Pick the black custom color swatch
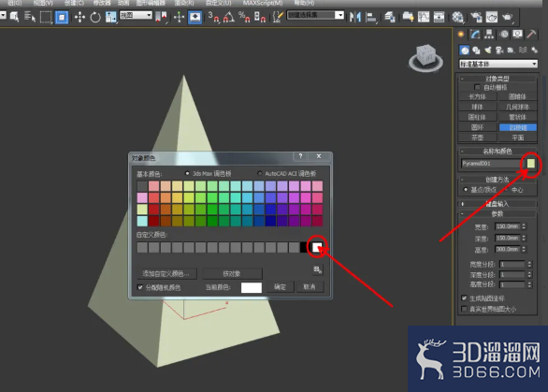This screenshot has width=548, height=392. click(304, 247)
